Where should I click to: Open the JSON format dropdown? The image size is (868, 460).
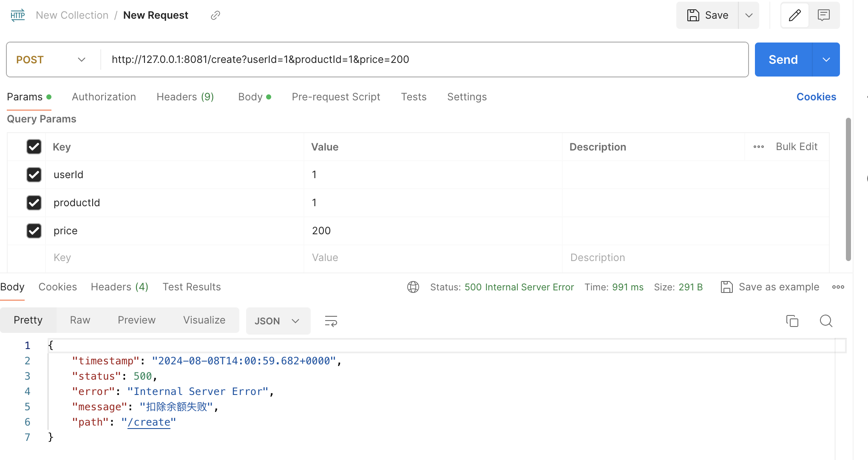click(278, 321)
